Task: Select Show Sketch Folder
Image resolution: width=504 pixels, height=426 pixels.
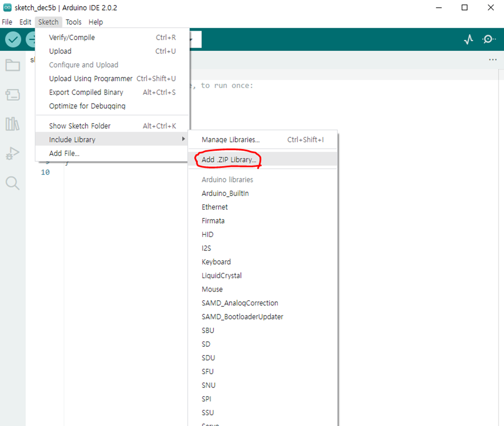Action: (112, 126)
